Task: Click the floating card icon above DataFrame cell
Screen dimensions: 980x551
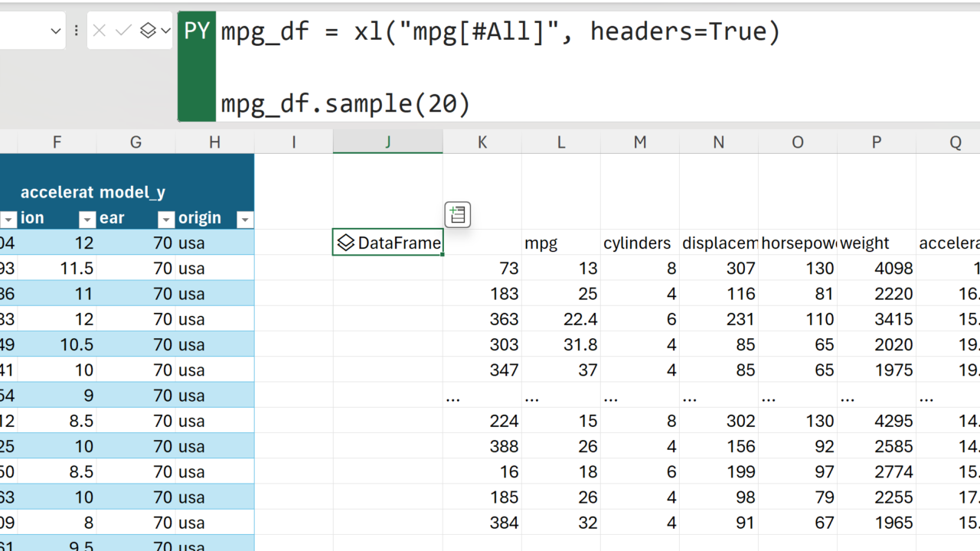Action: click(x=457, y=215)
